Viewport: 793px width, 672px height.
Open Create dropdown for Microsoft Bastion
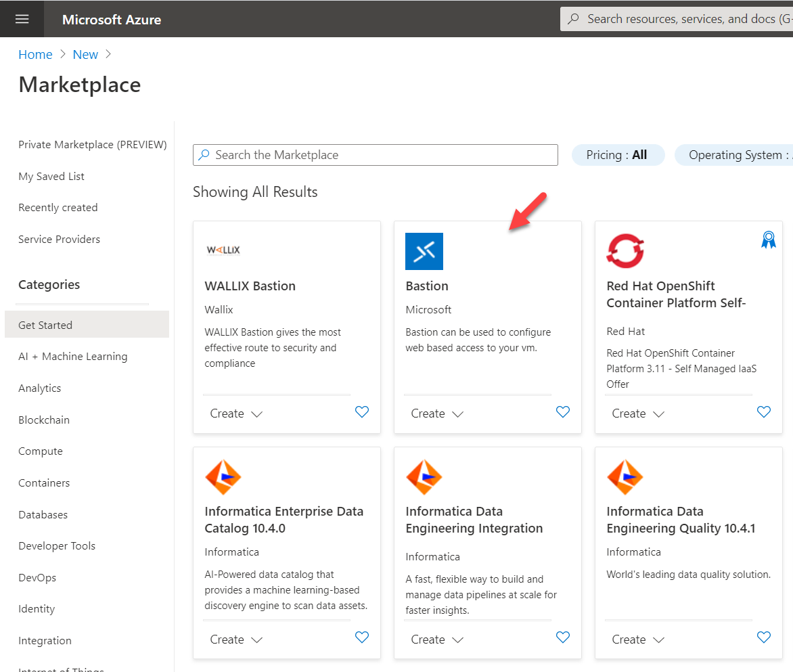[x=437, y=413]
